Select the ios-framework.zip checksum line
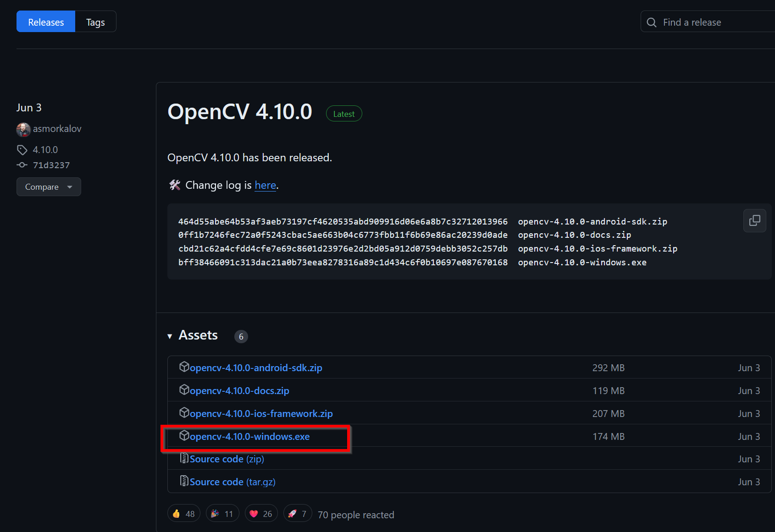775x532 pixels. (428, 248)
